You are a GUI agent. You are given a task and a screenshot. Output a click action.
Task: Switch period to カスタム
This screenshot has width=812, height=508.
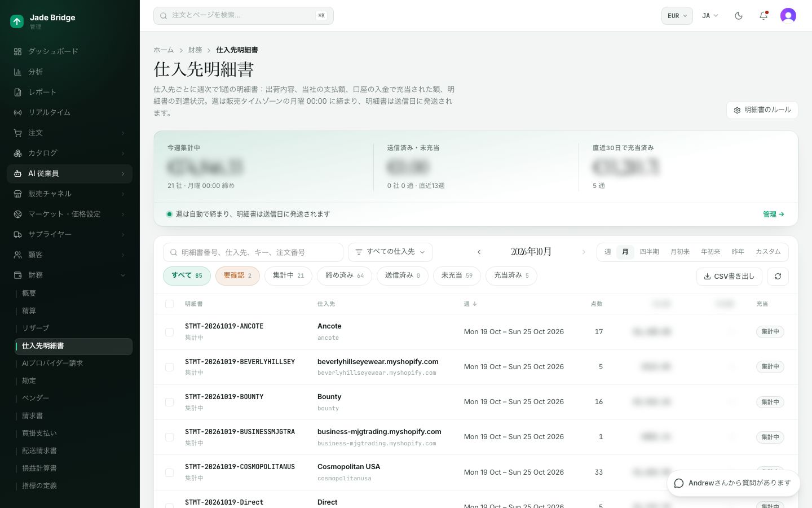pyautogui.click(x=768, y=252)
